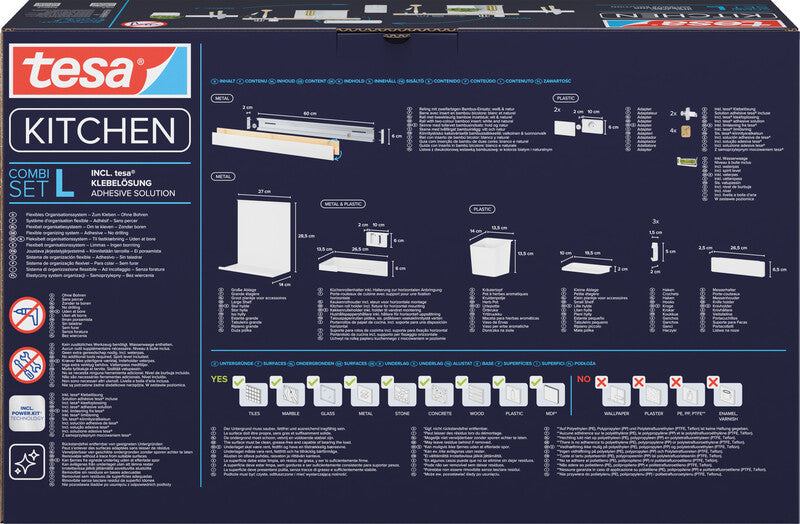Screen dimensions: 800x524
Task: Click the ADHESIVE SOLUTION text
Action: point(133,193)
